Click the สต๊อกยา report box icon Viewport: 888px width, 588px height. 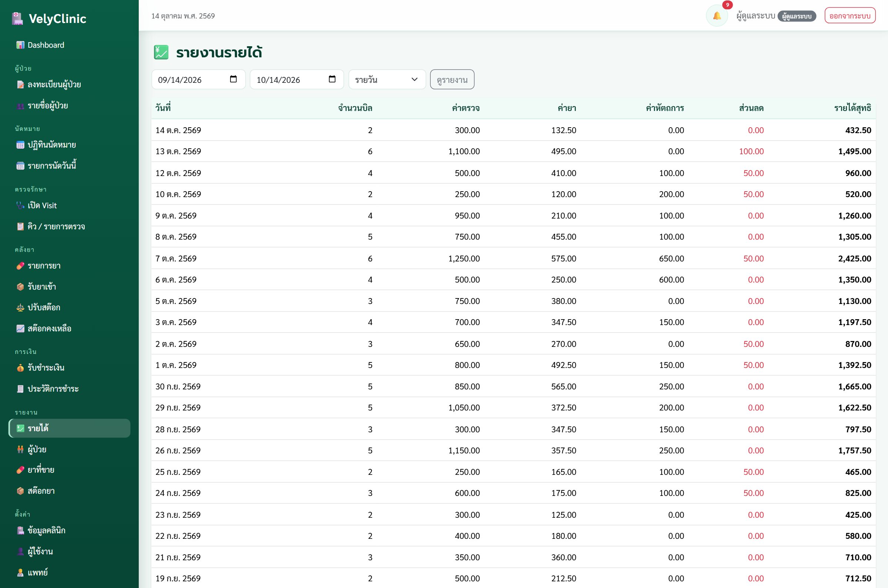click(x=20, y=491)
